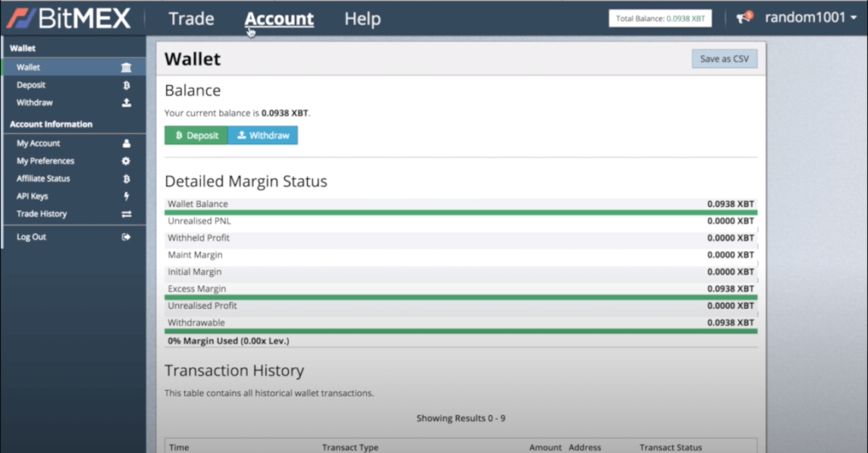Screen dimensions: 868x453
Task: Click the Withdrawable green bar
Action: pos(460,331)
